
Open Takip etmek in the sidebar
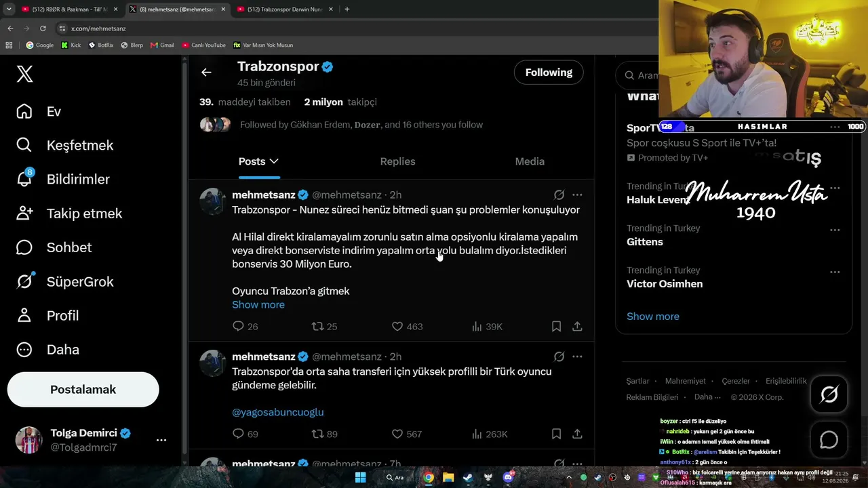[68, 213]
